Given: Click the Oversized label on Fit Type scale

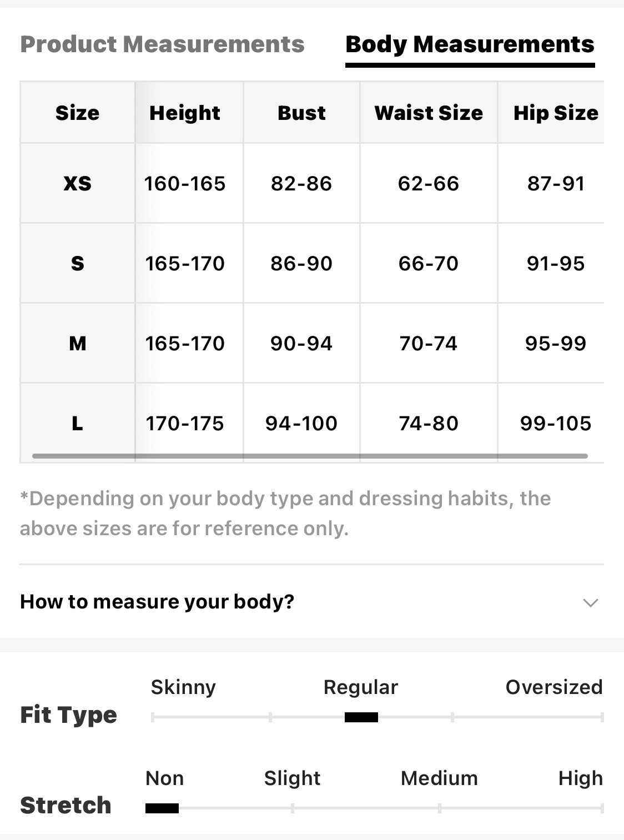Looking at the screenshot, I should (553, 687).
